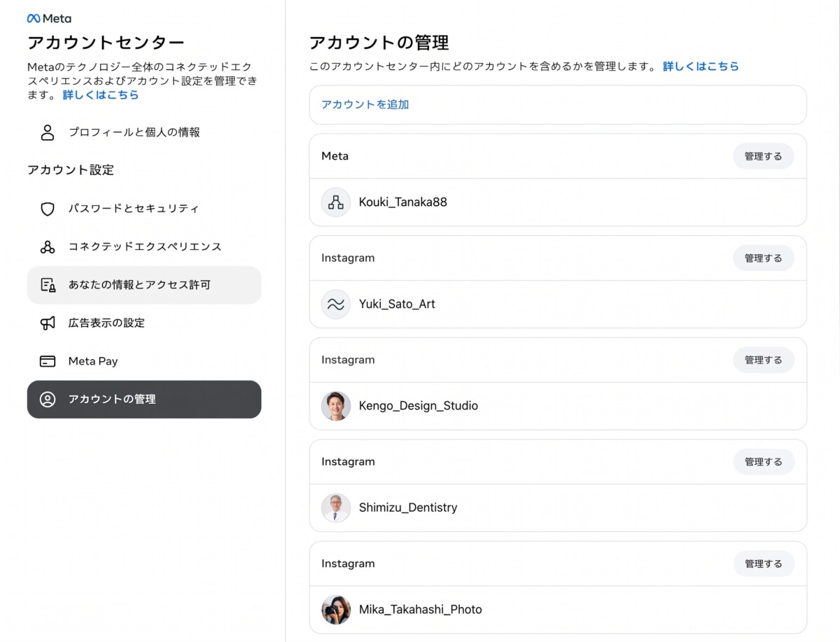Click the アカウント設定 section label
The height and width of the screenshot is (642, 840).
click(71, 170)
